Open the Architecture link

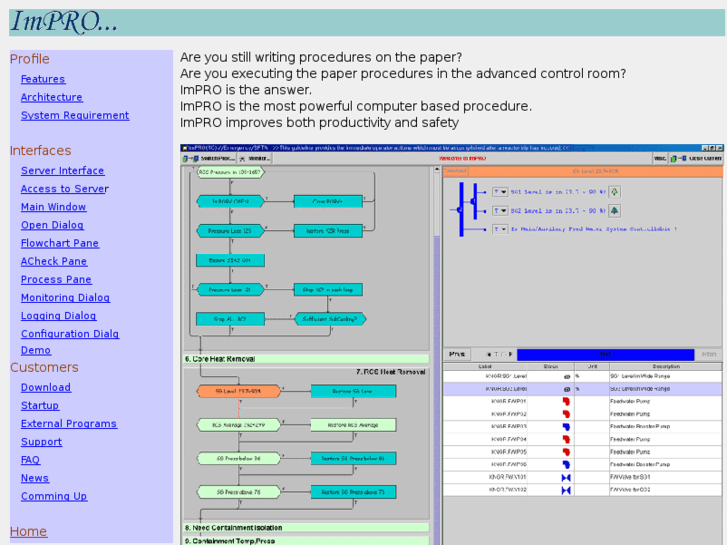(x=51, y=97)
